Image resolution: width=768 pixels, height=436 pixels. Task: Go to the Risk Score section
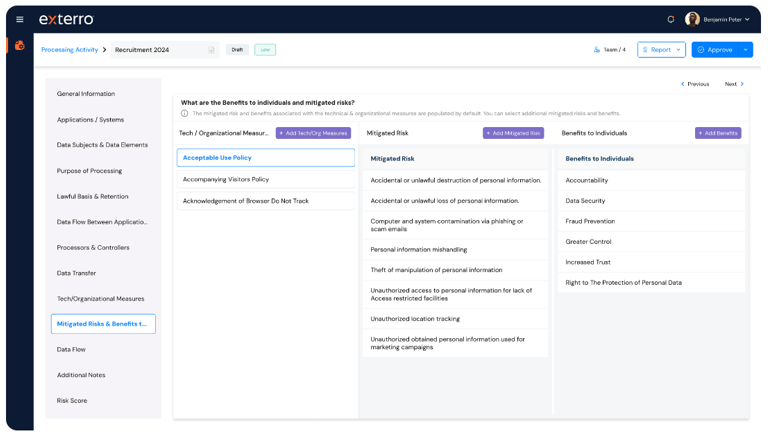(74, 400)
